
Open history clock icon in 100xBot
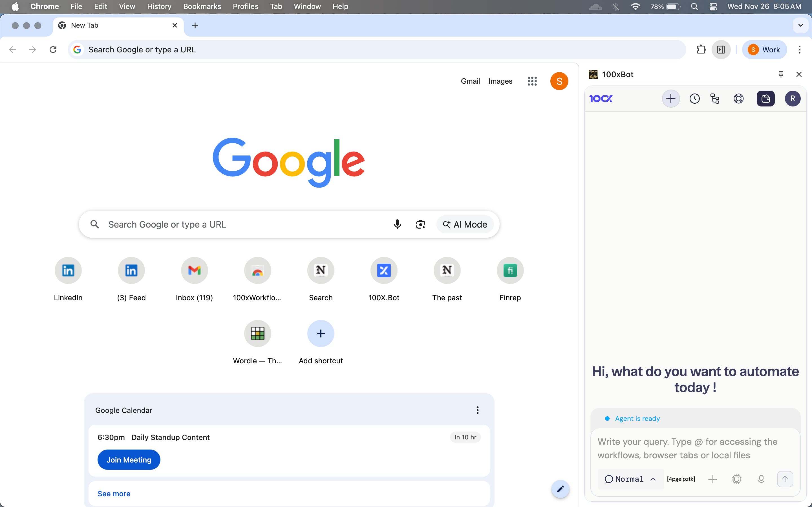click(x=694, y=99)
